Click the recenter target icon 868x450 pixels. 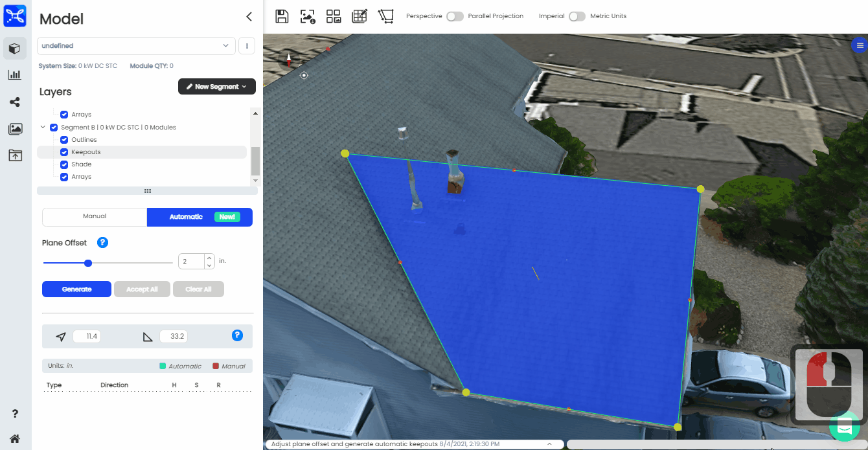304,76
